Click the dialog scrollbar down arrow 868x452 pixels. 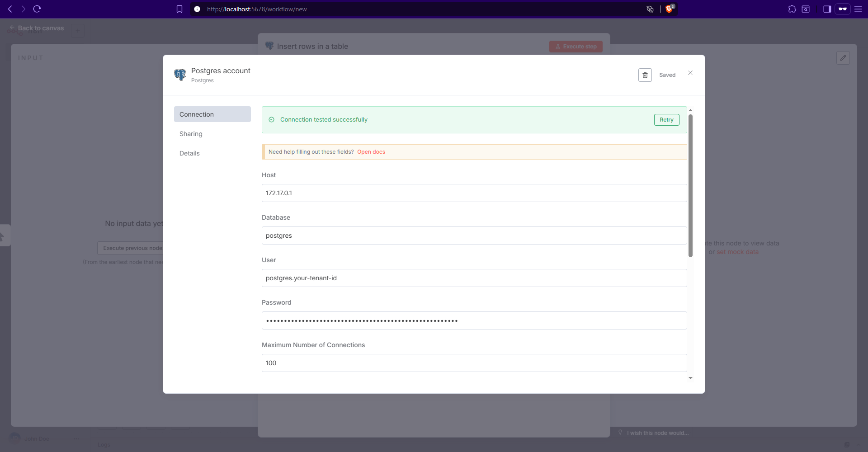(690, 378)
